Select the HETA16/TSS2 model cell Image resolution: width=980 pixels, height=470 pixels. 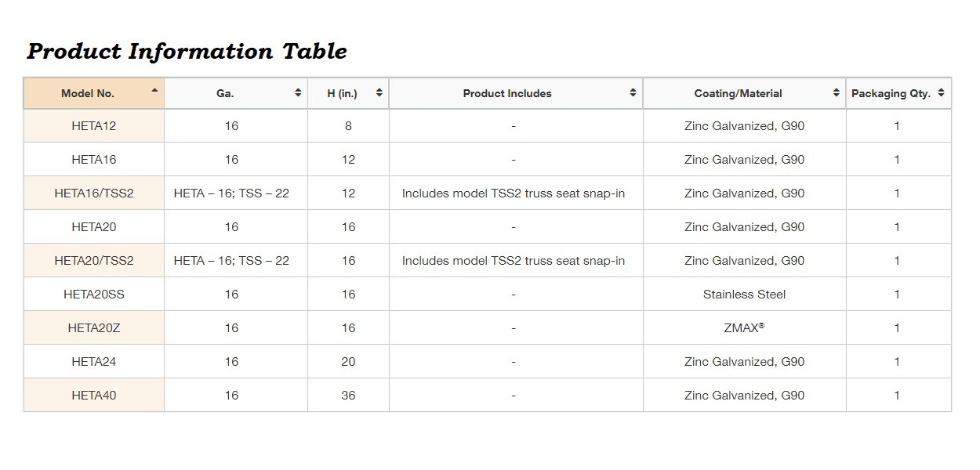coord(94,193)
